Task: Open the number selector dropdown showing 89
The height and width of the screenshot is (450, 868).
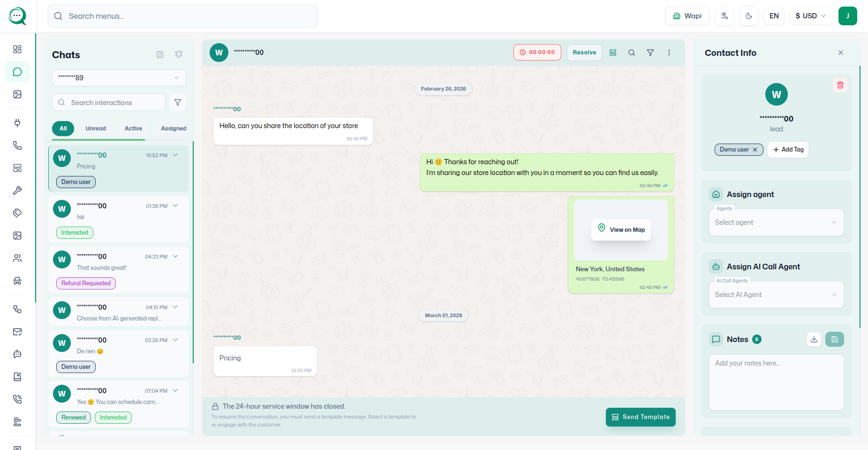Action: pos(119,78)
